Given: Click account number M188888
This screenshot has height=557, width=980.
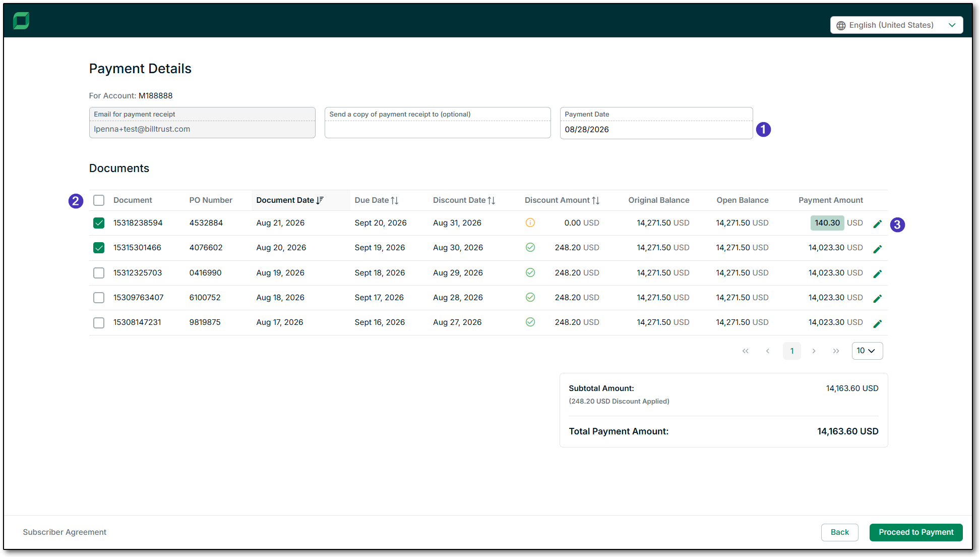Looking at the screenshot, I should click(x=155, y=96).
